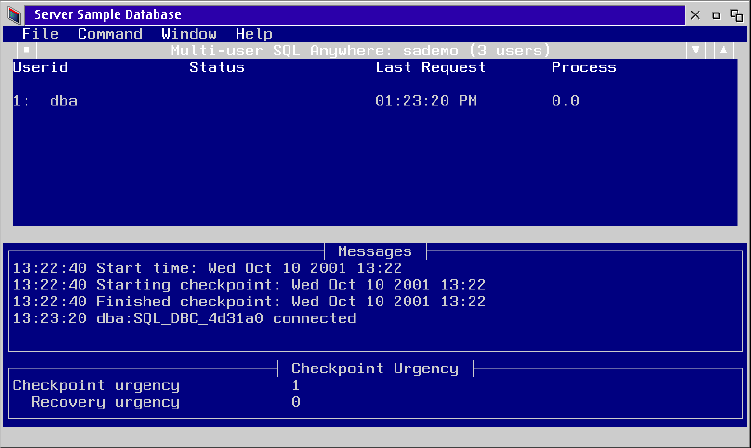751x448 pixels.
Task: Click the Start time message line
Action: [x=207, y=268]
